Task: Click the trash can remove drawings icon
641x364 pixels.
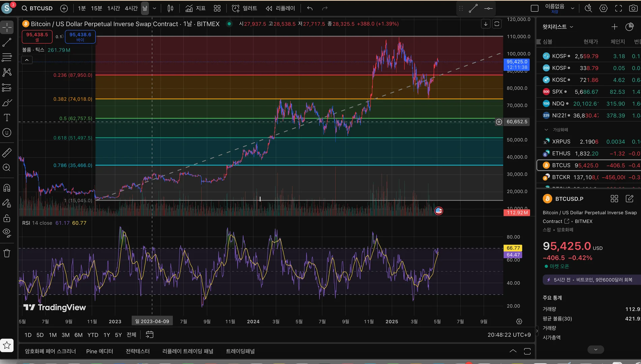Action: 7,253
